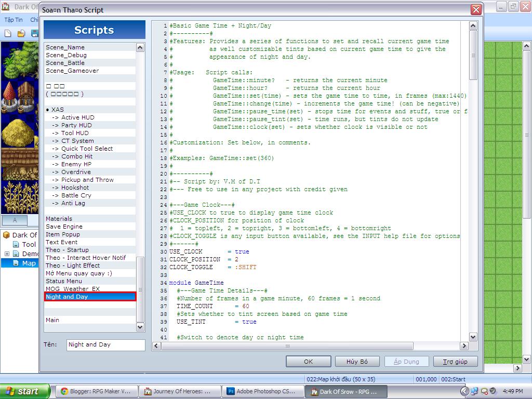Select the Anti Lag script

click(90, 203)
